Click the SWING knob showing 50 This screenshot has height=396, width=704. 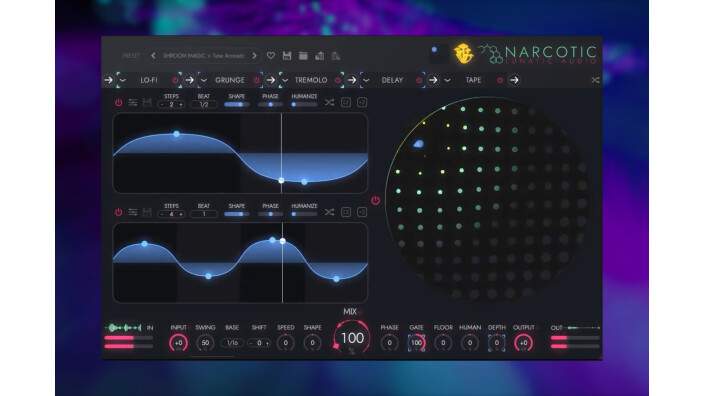(x=205, y=343)
